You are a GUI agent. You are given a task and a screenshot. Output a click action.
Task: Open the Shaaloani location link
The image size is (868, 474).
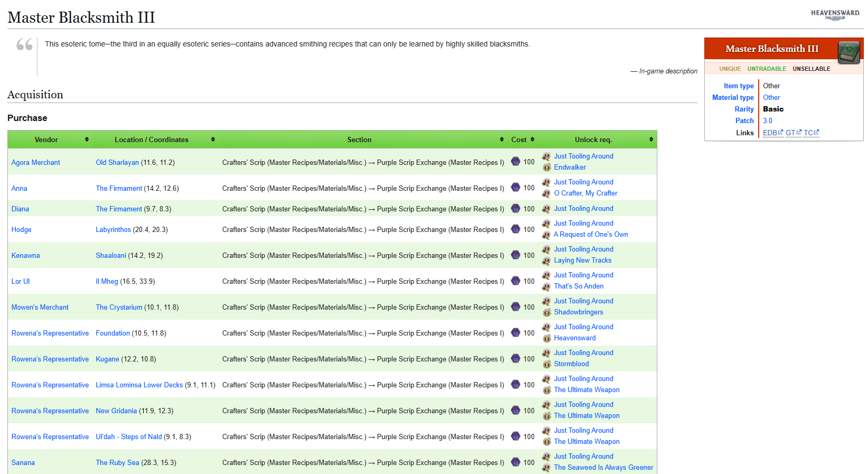(111, 255)
